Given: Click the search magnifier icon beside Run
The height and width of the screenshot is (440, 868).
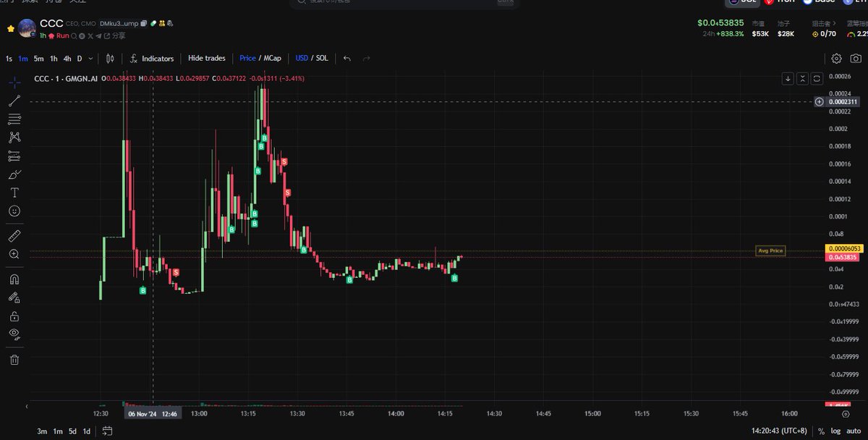Looking at the screenshot, I should click(75, 35).
